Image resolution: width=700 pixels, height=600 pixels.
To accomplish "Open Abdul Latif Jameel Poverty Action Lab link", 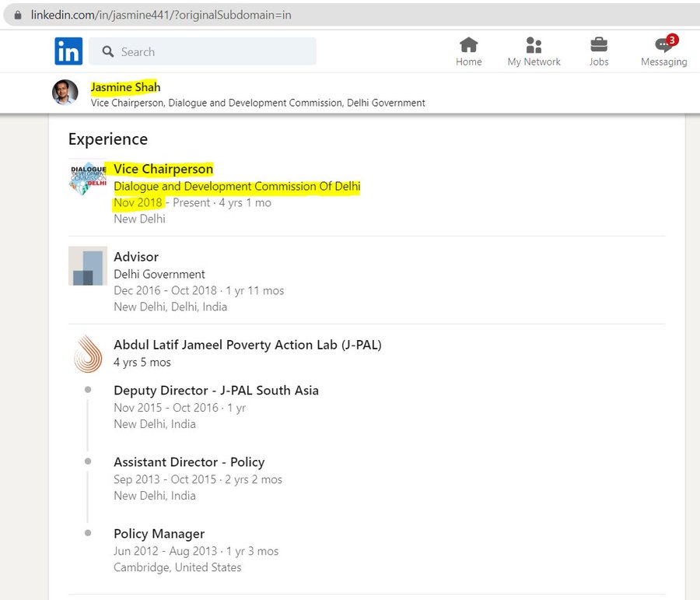I will click(x=247, y=345).
